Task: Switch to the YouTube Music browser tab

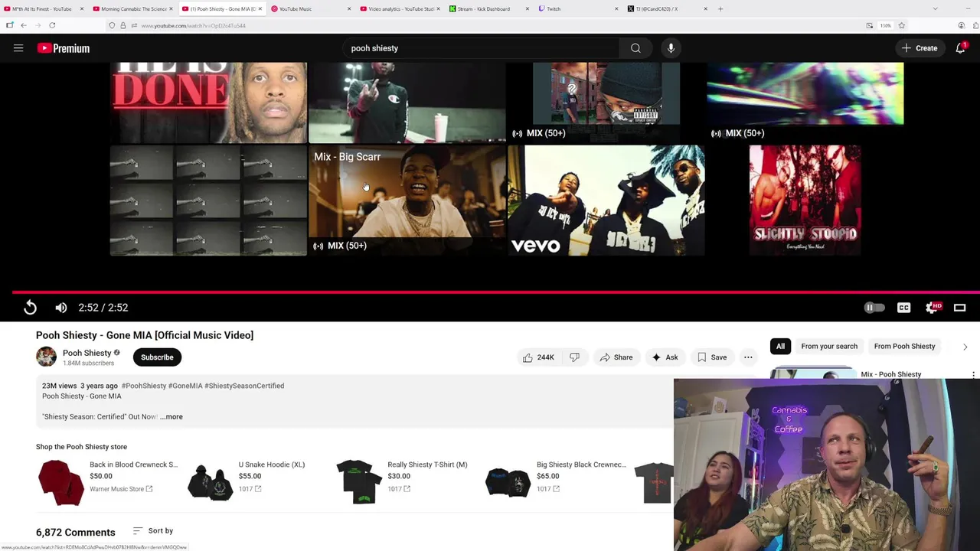Action: [306, 8]
